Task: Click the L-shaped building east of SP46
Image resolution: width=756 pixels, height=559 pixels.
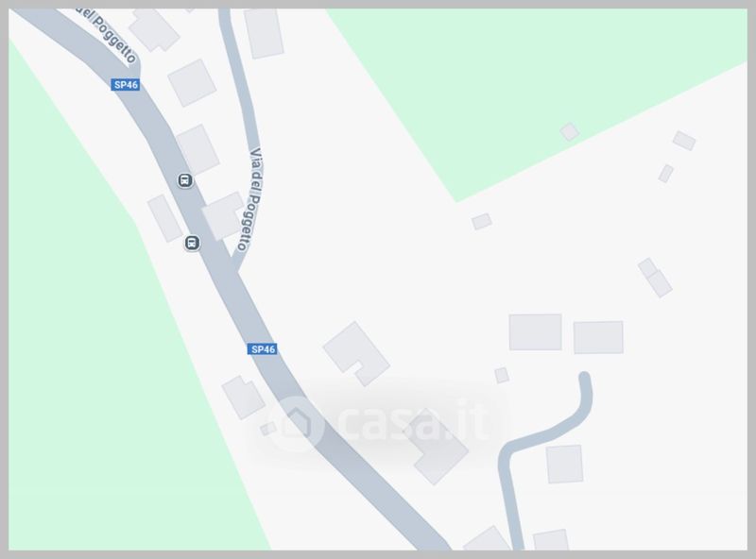Action: point(356,353)
